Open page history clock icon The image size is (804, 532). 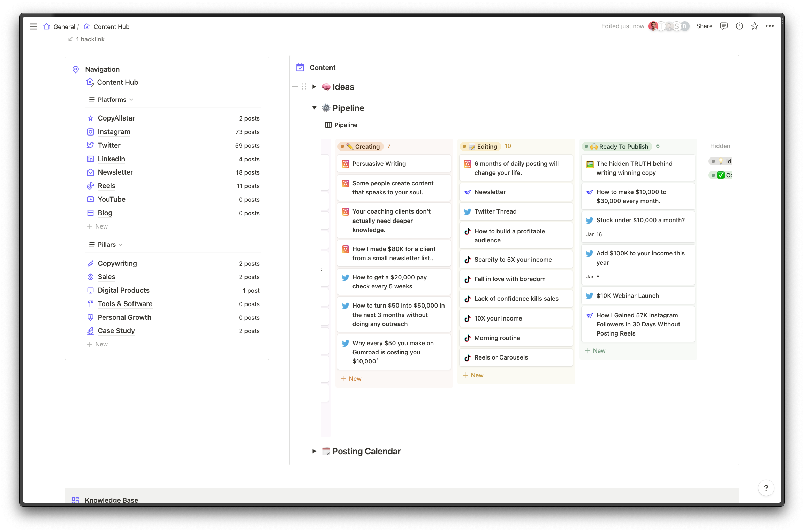click(739, 26)
